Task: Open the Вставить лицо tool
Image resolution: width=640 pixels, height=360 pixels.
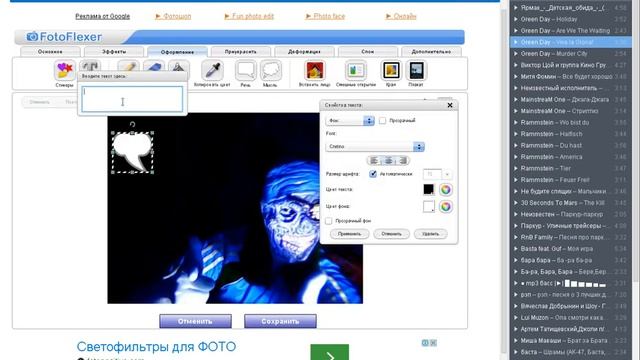Action: pyautogui.click(x=315, y=71)
